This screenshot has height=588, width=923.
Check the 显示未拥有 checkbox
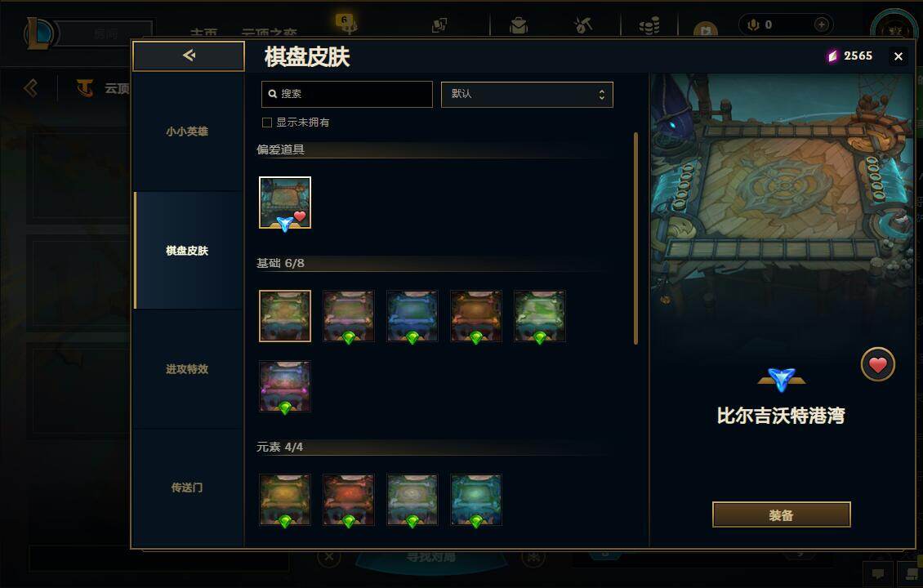coord(266,122)
